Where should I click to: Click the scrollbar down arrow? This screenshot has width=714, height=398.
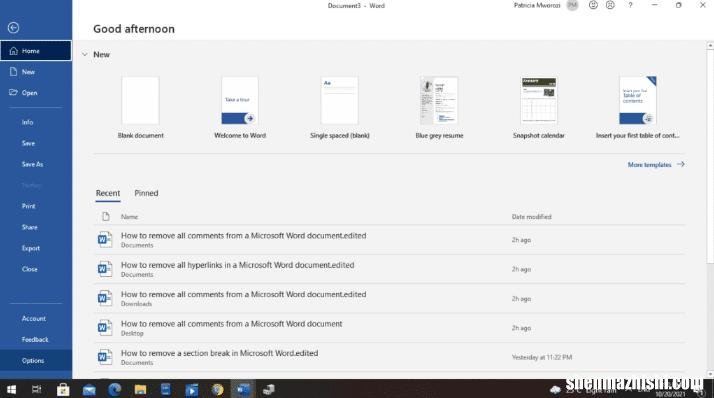coord(710,374)
